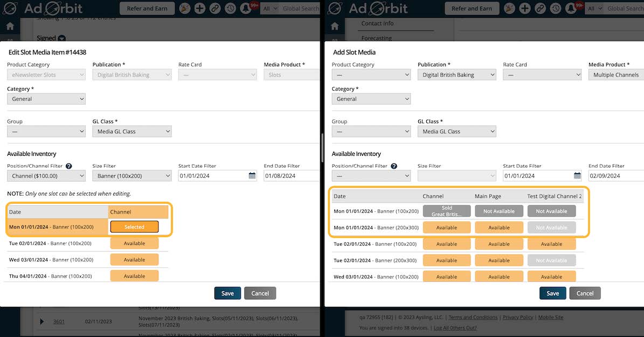644x337 pixels.
Task: Open the Category General dropdown in Edit Slot Media
Action: point(46,99)
